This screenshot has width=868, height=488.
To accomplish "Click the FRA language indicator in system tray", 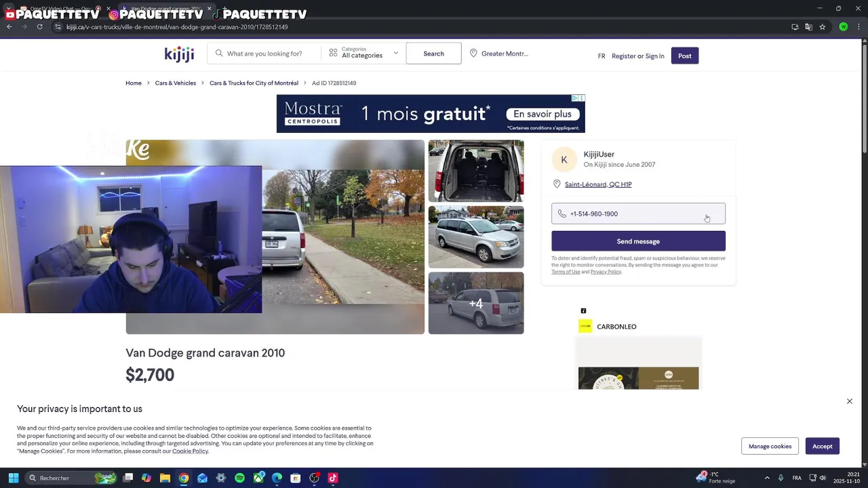I will coord(797,478).
